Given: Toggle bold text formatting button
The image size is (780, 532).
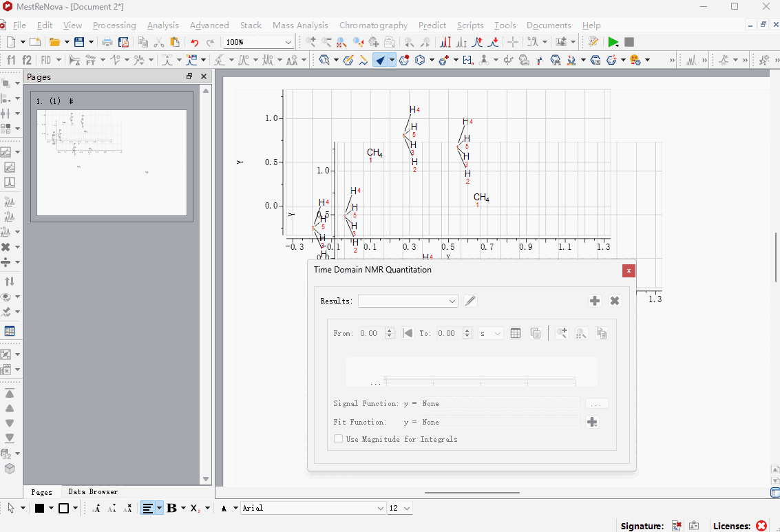Looking at the screenshot, I should click(x=171, y=509).
